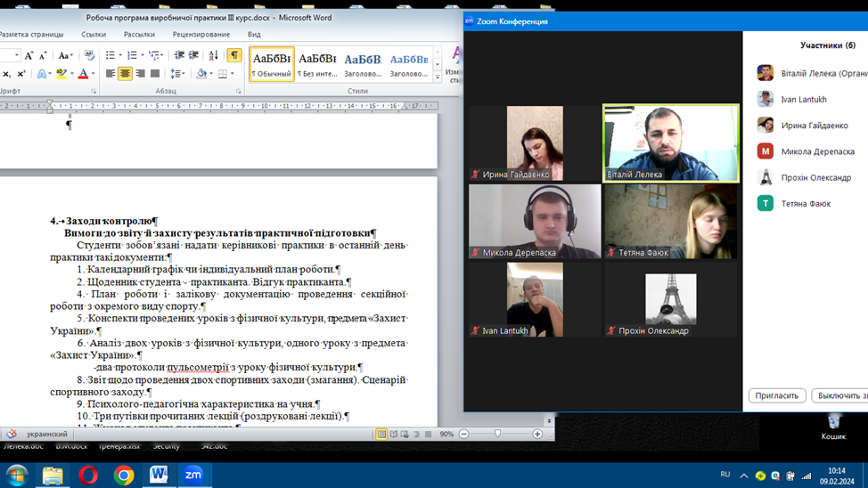
Task: Open Google Chrome from the taskbar
Action: [124, 475]
